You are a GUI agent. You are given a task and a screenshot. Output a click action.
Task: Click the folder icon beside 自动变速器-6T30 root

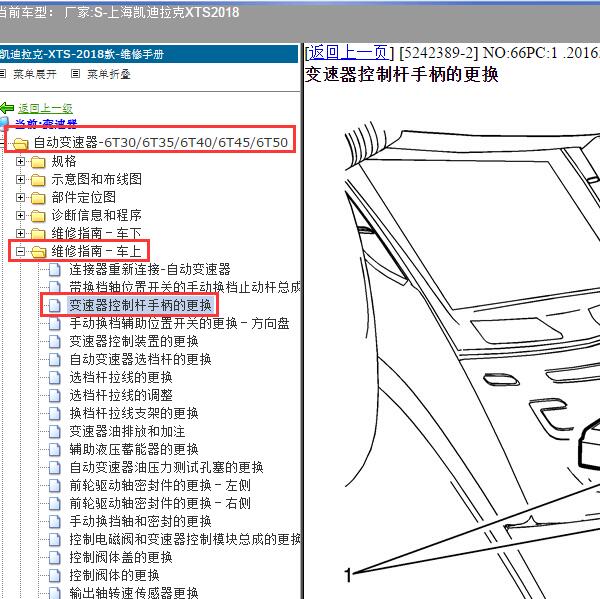tap(20, 144)
